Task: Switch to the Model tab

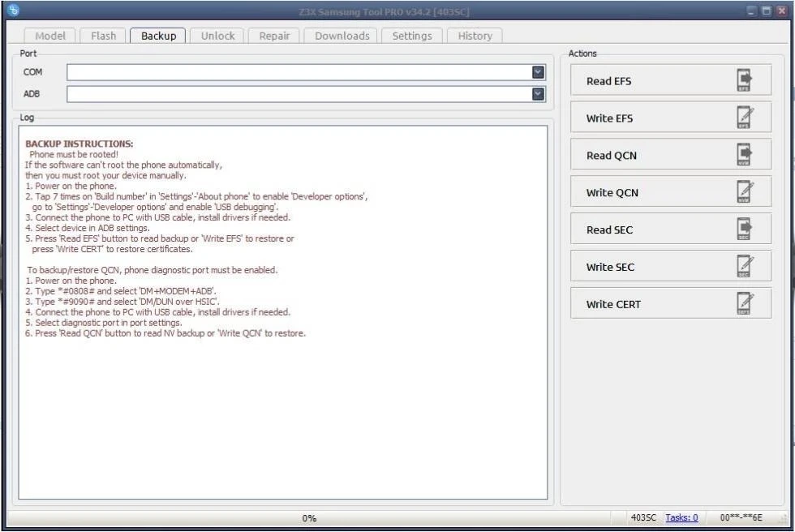Action: (x=50, y=36)
